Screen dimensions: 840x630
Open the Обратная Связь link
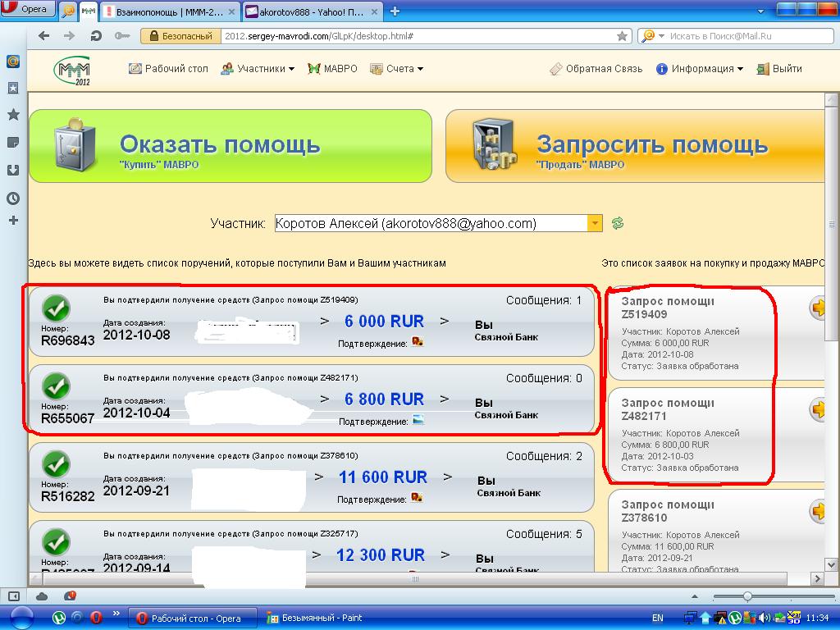pyautogui.click(x=596, y=69)
